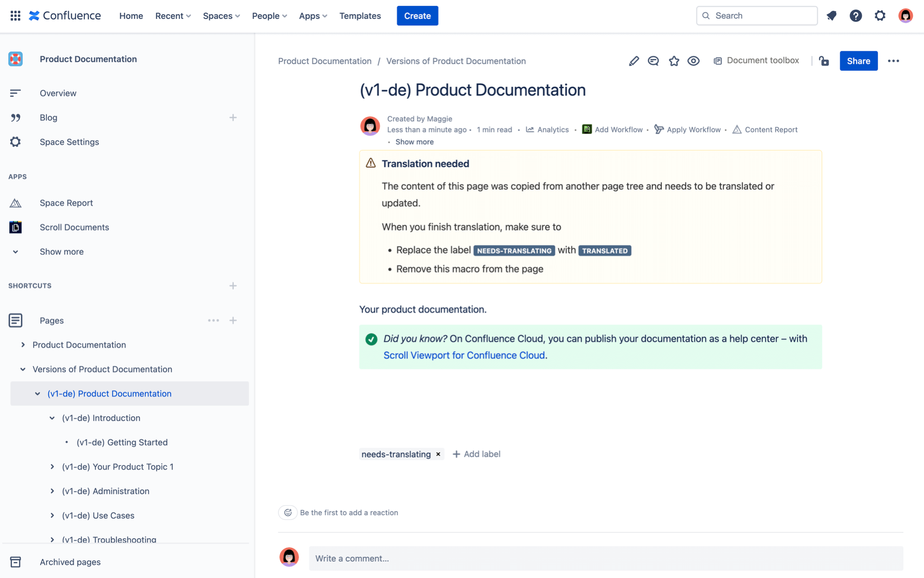Open the Apps dropdown
This screenshot has height=578, width=924.
pos(313,16)
